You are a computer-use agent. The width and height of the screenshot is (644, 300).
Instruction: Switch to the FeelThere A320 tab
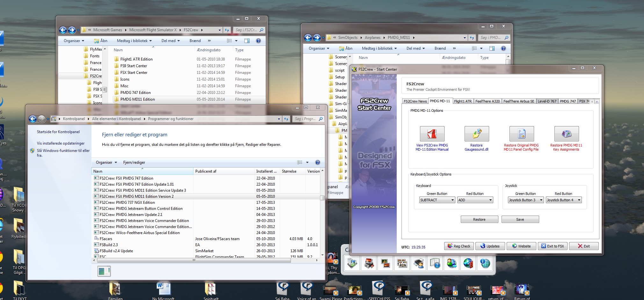488,101
